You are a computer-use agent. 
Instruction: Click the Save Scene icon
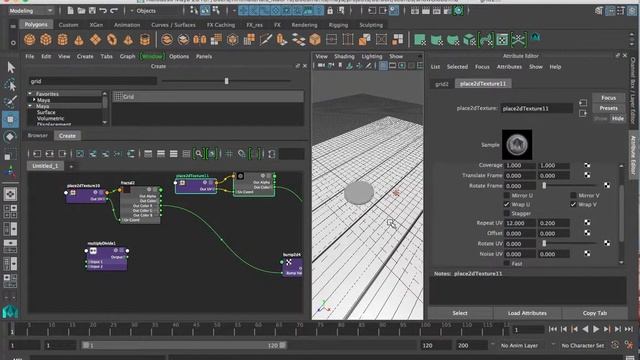[92, 11]
